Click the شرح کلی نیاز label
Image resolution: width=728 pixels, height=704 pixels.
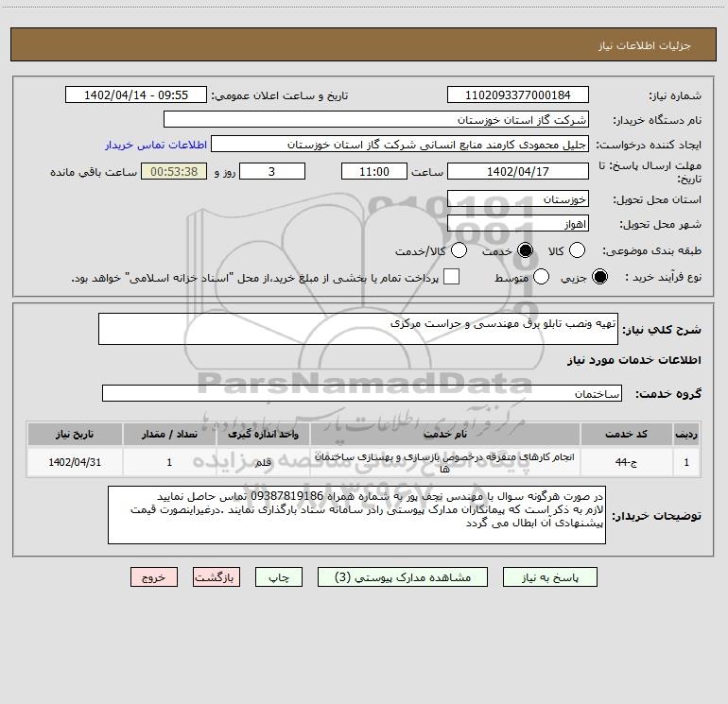pyautogui.click(x=661, y=330)
